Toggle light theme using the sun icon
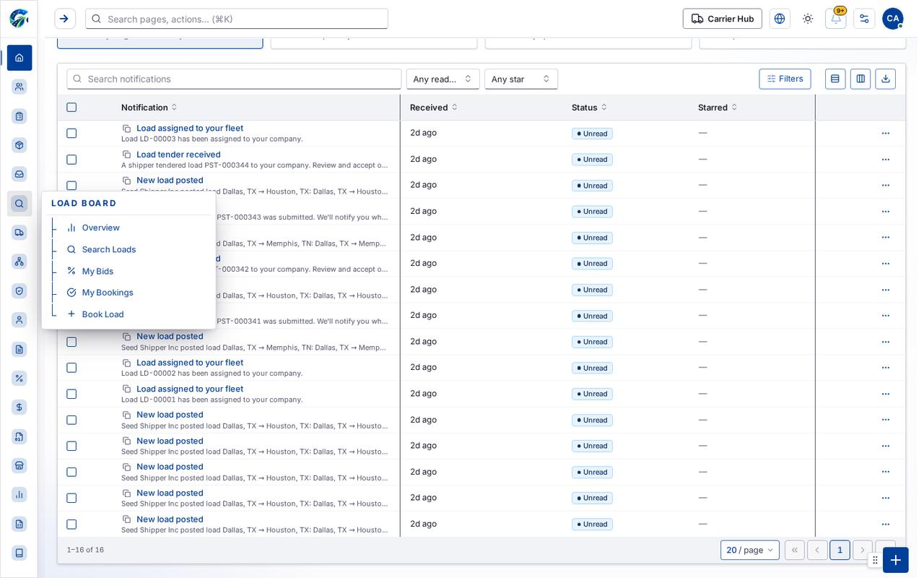The height and width of the screenshot is (578, 924). click(x=808, y=19)
